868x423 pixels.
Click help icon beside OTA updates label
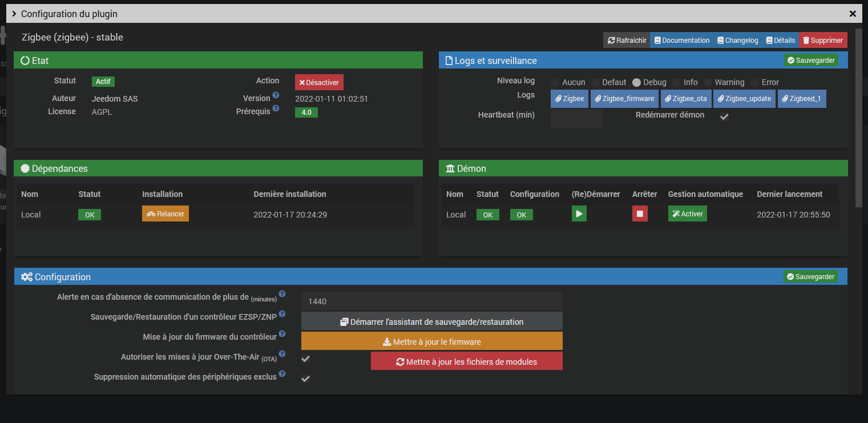pos(282,354)
